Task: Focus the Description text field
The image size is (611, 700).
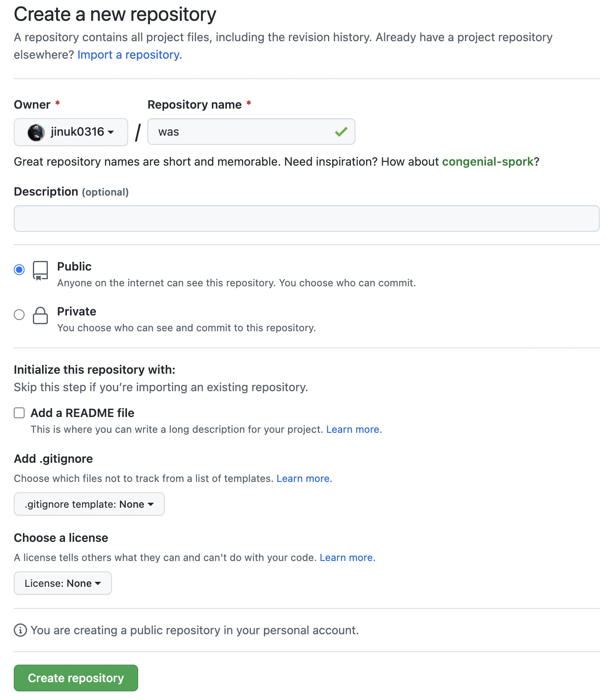Action: pyautogui.click(x=306, y=218)
